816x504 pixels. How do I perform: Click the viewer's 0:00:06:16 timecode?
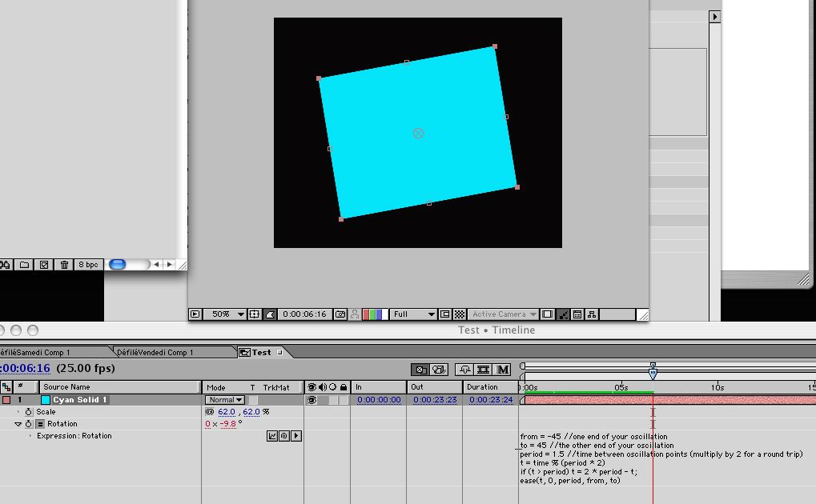pyautogui.click(x=304, y=314)
